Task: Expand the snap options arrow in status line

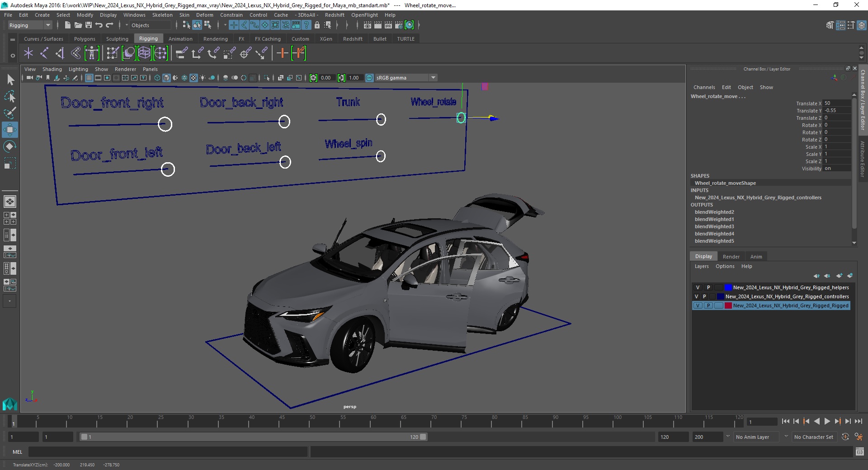Action: click(337, 25)
